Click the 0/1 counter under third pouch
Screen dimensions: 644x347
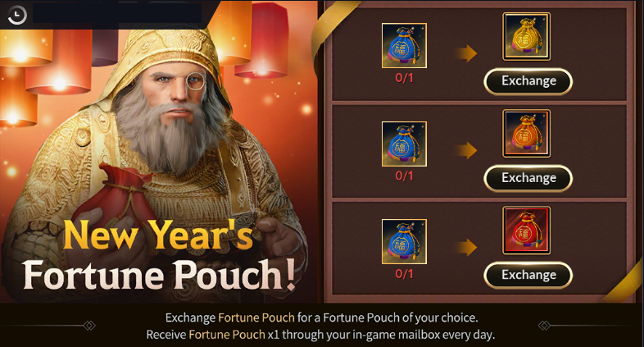pos(404,274)
